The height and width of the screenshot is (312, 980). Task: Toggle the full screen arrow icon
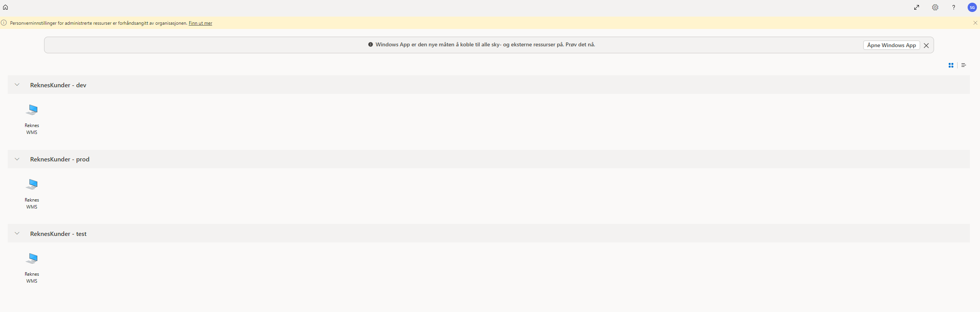point(917,7)
